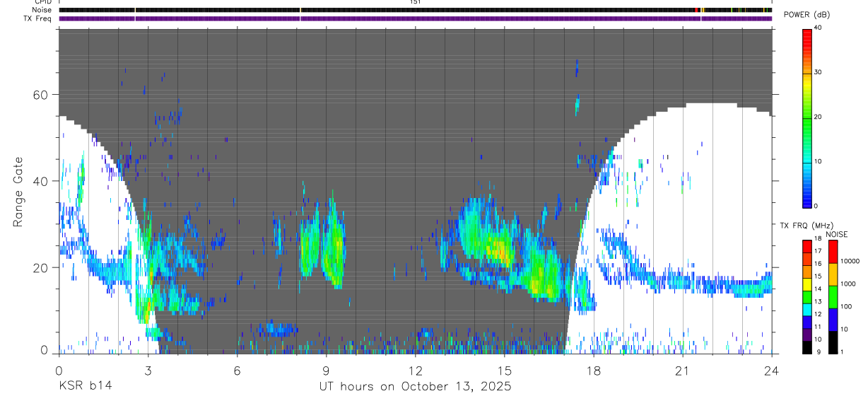
Task: Click x-axis tick label '3'
Action: [148, 370]
